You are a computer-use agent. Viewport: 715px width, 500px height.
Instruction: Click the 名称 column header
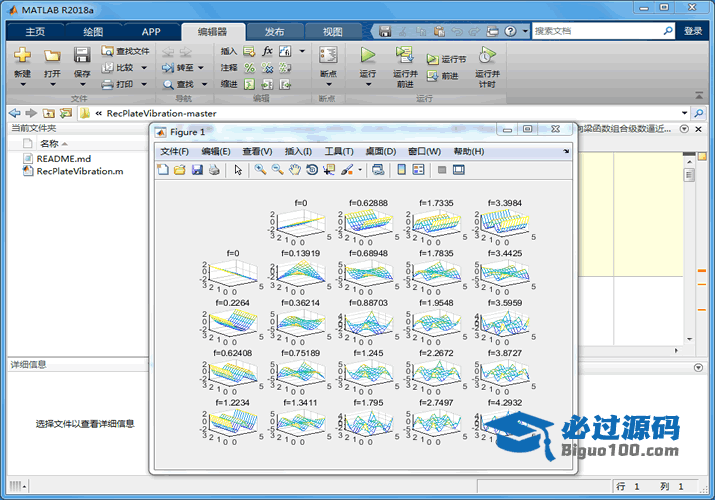[x=49, y=144]
